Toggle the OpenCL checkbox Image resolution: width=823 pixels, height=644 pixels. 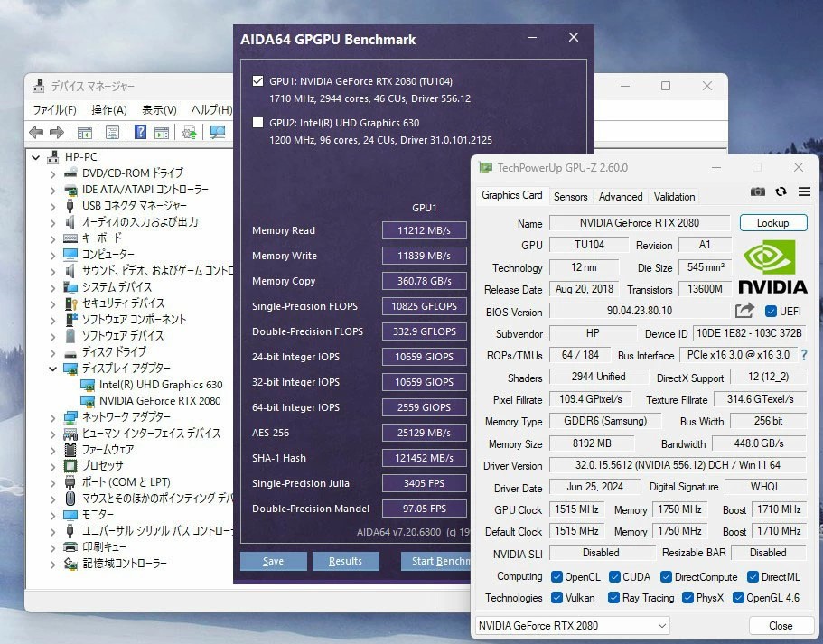556,577
